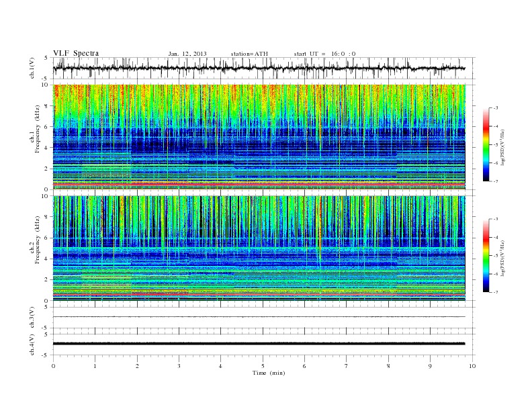This screenshot has width=532, height=411.
Task: Click the "2" kHz tick of ch.1 spectrogram
Action: coord(46,169)
